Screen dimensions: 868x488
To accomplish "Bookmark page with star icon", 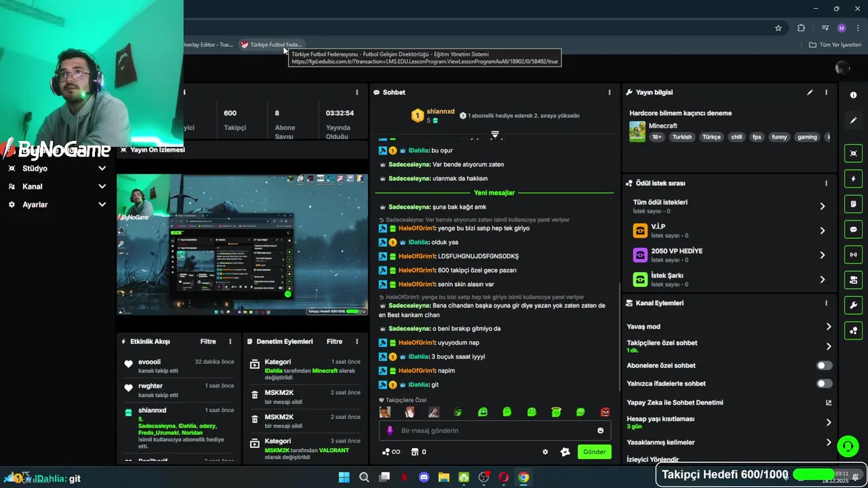I will [778, 28].
